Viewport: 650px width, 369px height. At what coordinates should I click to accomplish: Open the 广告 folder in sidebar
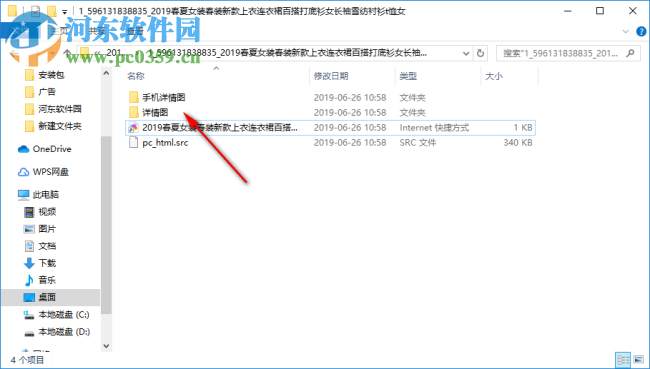coord(41,92)
